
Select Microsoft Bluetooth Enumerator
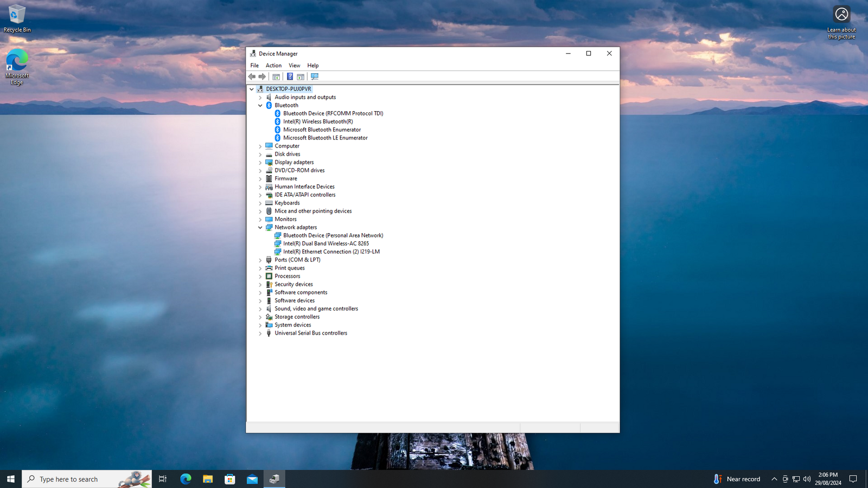322,130
